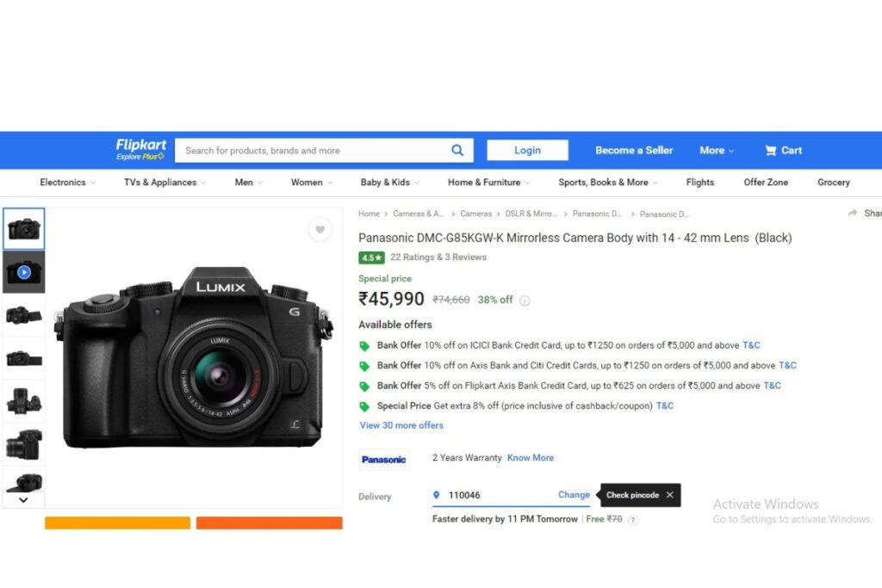Play the product video thumbnail
This screenshot has height=588, width=882.
pos(23,272)
